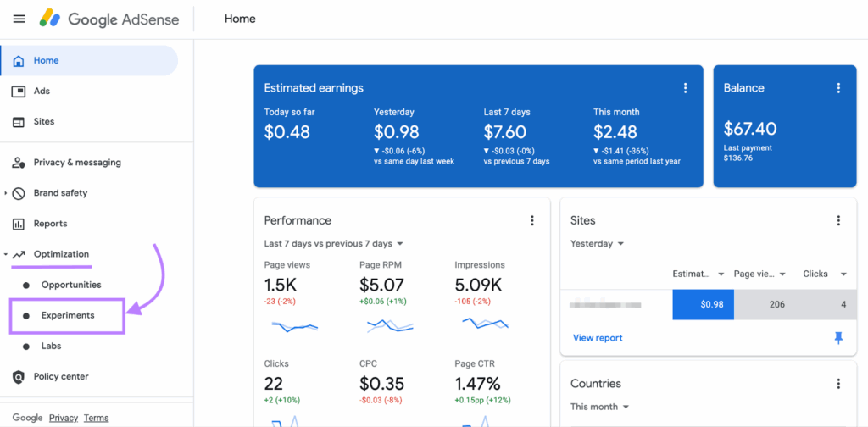This screenshot has width=868, height=427.
Task: Open Estimated earnings card options menu
Action: [685, 88]
